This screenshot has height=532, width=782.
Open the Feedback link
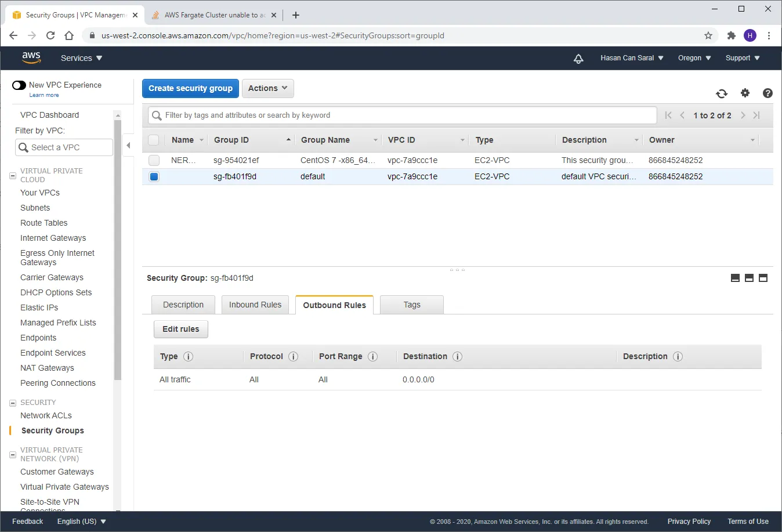(28, 522)
